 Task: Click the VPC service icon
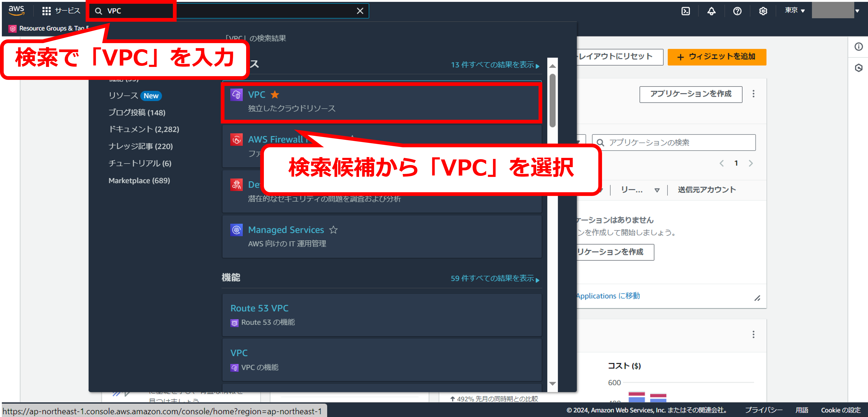pos(236,95)
